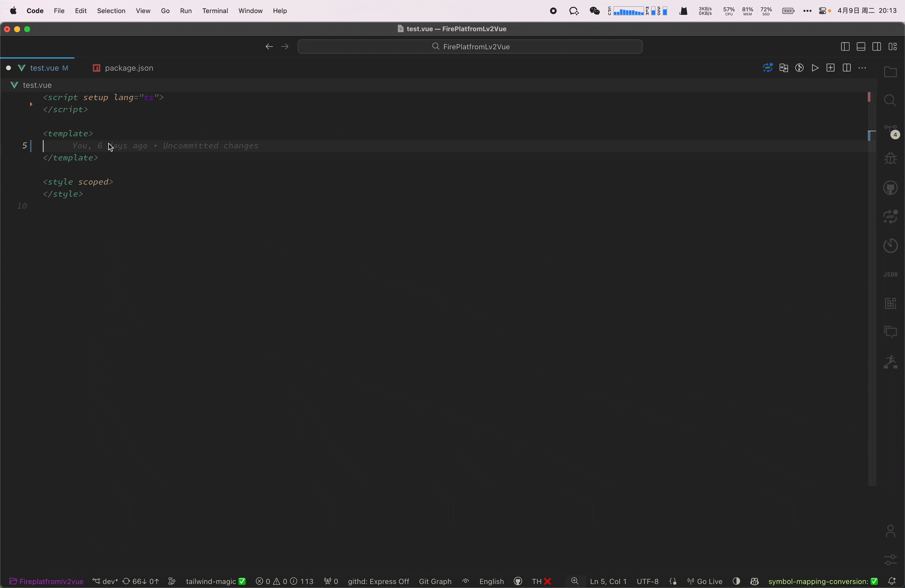Open the Explorer folder icon in sidebar
Screen dimensions: 905x588
(x=890, y=72)
